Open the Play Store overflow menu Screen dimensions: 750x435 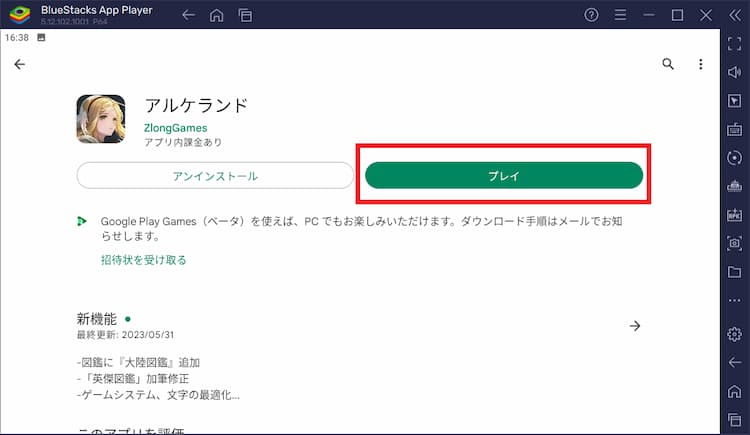(x=701, y=64)
